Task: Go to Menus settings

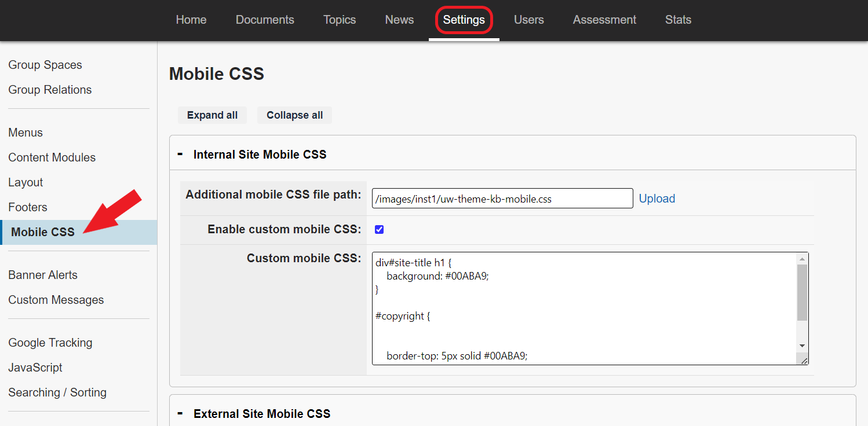Action: [x=25, y=133]
